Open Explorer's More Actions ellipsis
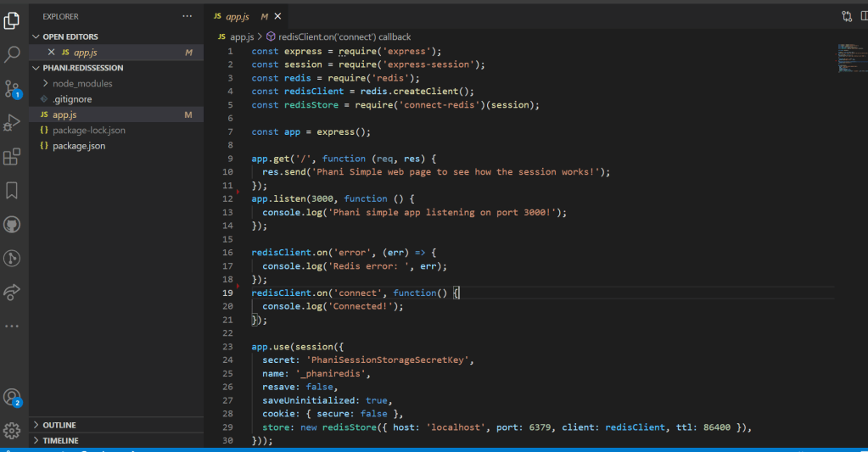Screen dimensions: 868x452 tap(187, 16)
